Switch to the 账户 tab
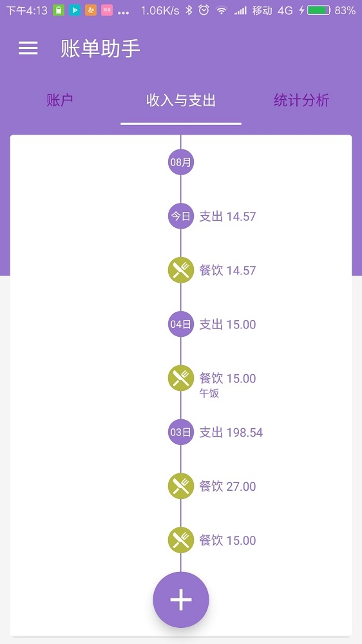 point(59,100)
